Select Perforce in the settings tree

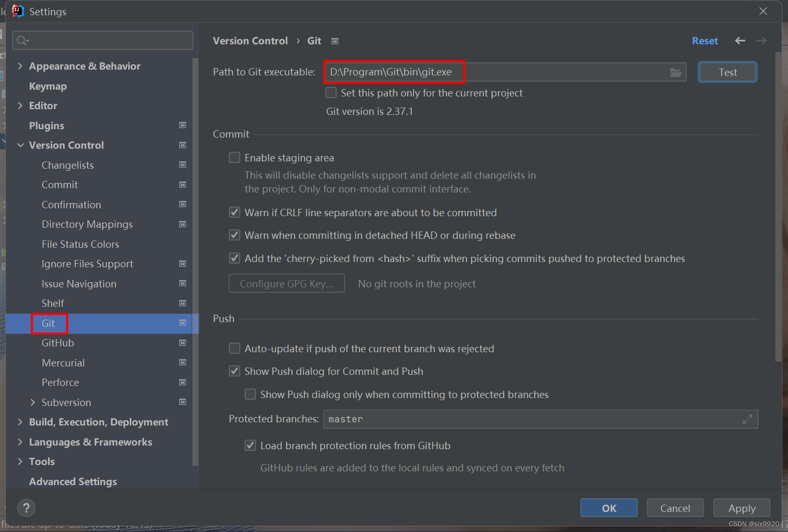(60, 382)
